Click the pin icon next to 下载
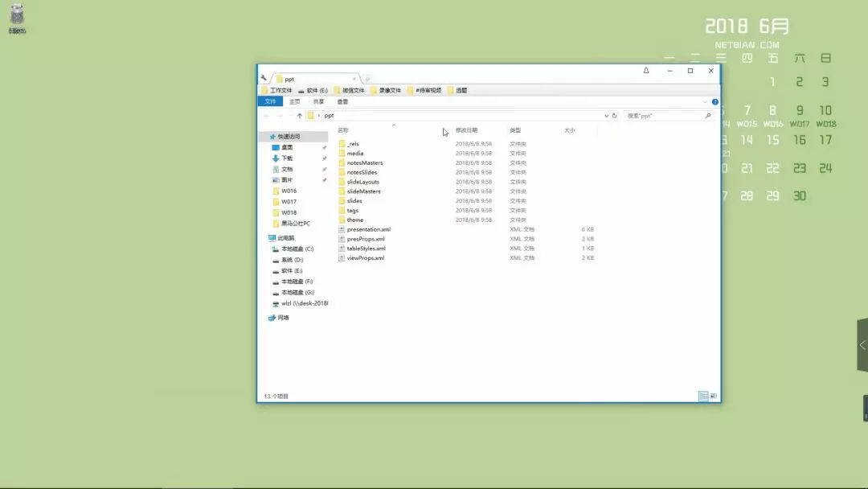Viewport: 868px width, 489px height. 325,158
